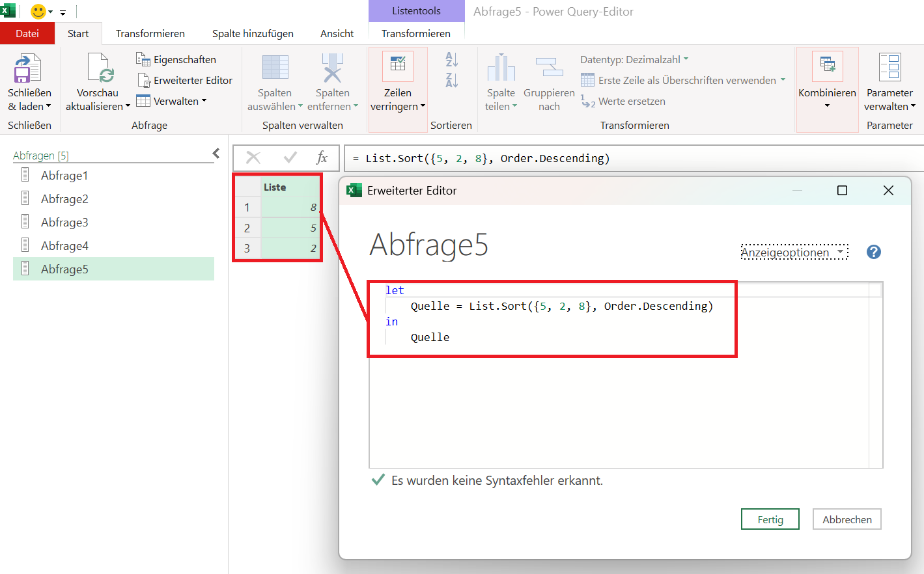Click the Schließen & laden icon

(x=28, y=68)
